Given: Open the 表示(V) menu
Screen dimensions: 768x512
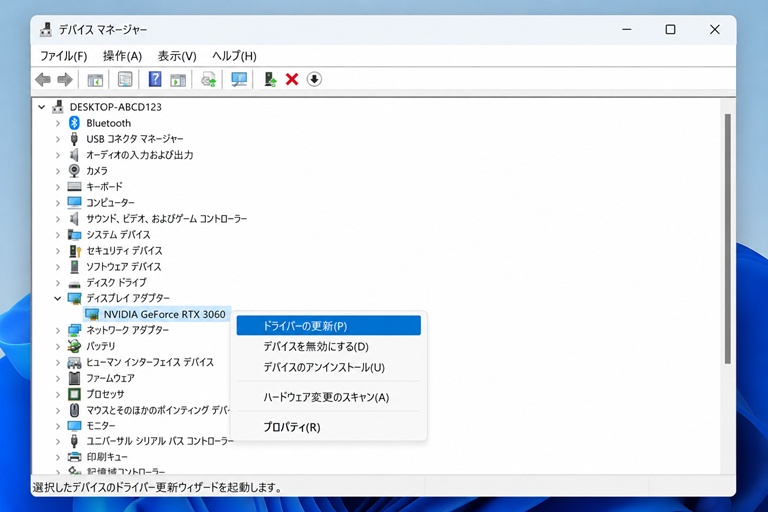Looking at the screenshot, I should click(177, 56).
